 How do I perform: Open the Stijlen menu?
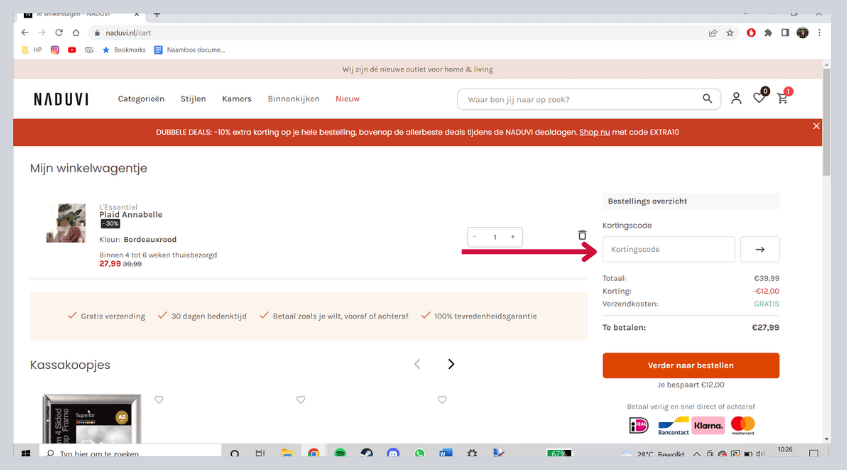193,99
